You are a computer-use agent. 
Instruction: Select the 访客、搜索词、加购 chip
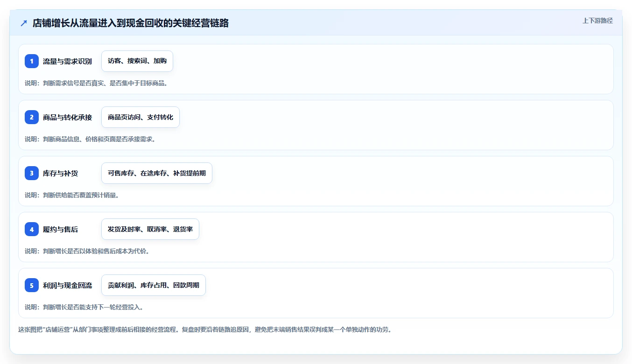point(137,61)
